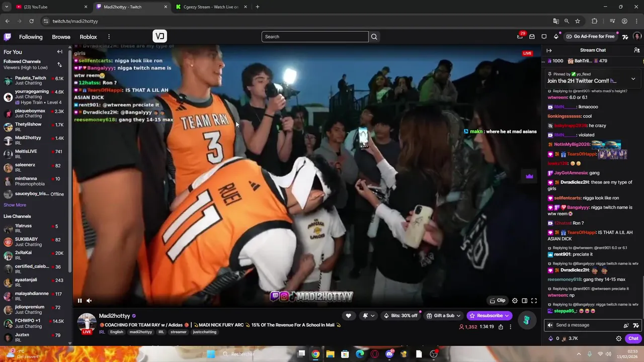Open the Whispers envelope icon
The width and height of the screenshot is (644, 362).
(532, 37)
